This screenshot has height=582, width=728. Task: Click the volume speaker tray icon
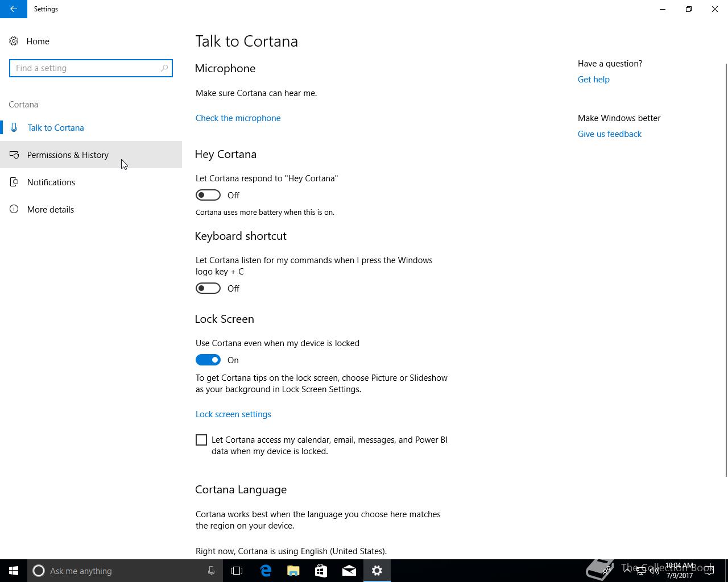(x=655, y=571)
